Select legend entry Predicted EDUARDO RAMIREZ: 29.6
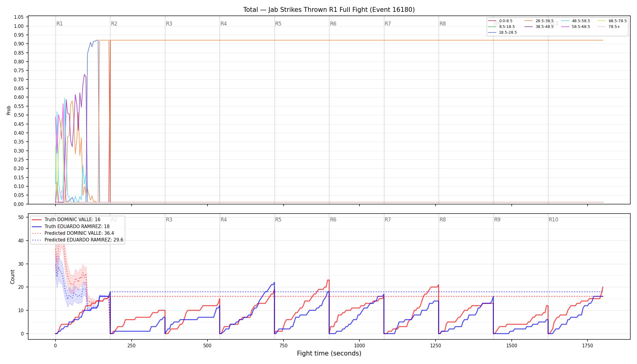The width and height of the screenshot is (637, 364). (x=78, y=240)
